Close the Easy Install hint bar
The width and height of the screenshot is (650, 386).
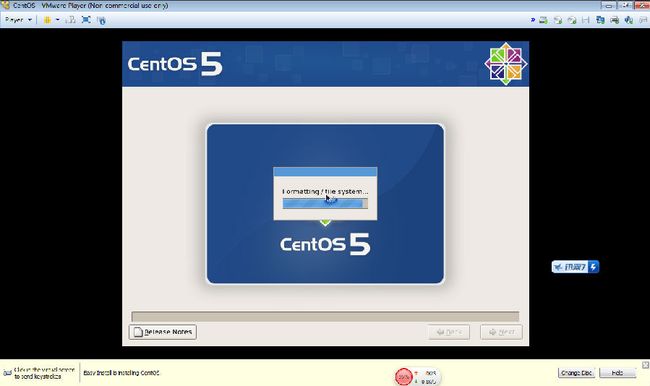pos(645,365)
